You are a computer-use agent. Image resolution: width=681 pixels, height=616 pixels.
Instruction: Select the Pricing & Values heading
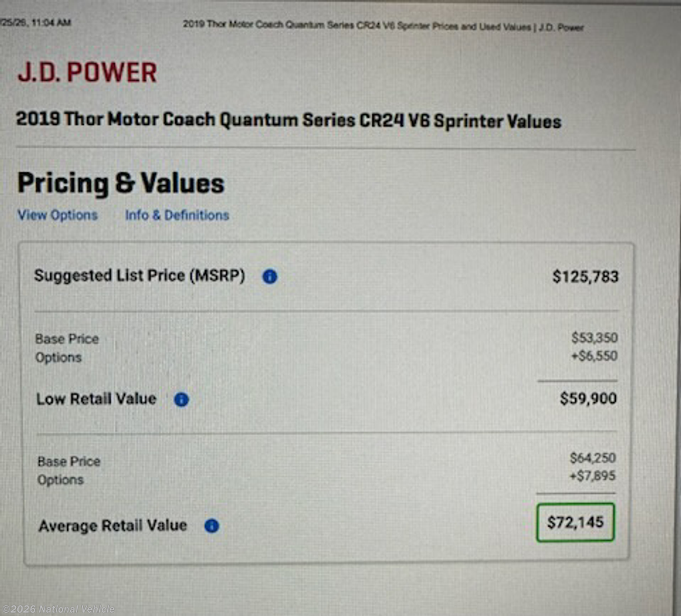tap(120, 184)
